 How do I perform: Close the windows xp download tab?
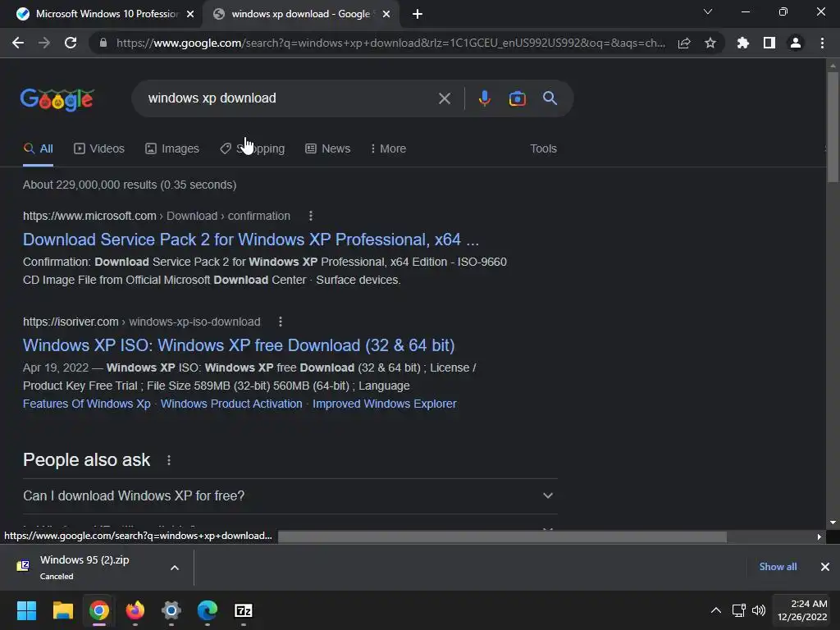(x=386, y=14)
